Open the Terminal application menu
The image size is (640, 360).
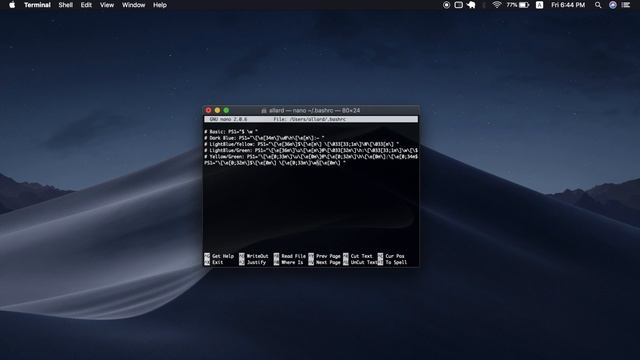click(37, 5)
